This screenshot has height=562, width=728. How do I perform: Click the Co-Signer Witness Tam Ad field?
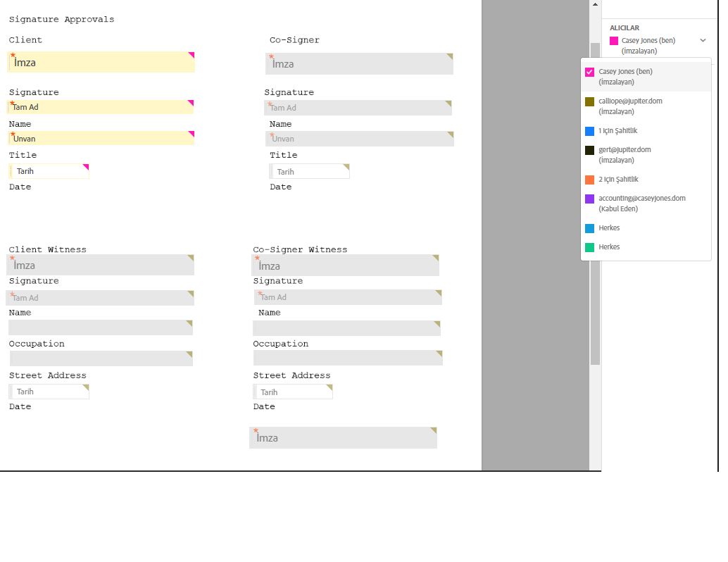click(348, 297)
